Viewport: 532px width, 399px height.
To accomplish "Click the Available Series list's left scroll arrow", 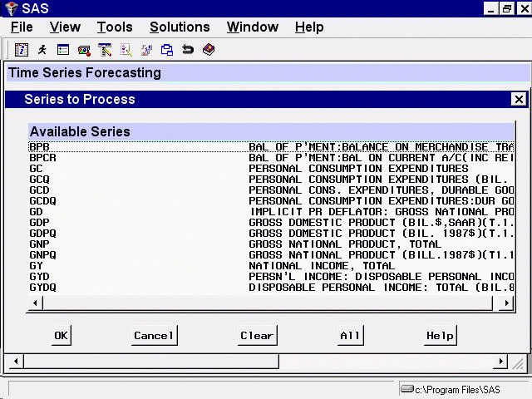I will click(35, 303).
